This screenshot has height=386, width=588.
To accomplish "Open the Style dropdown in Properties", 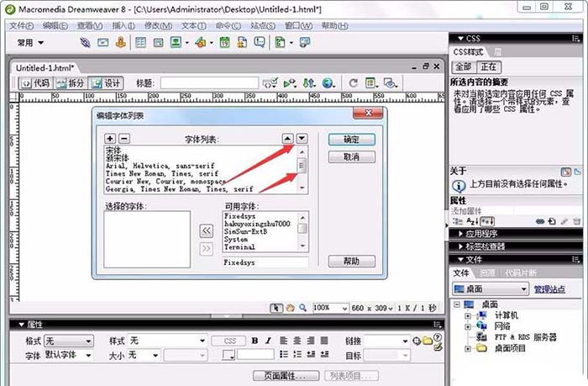I will click(168, 341).
